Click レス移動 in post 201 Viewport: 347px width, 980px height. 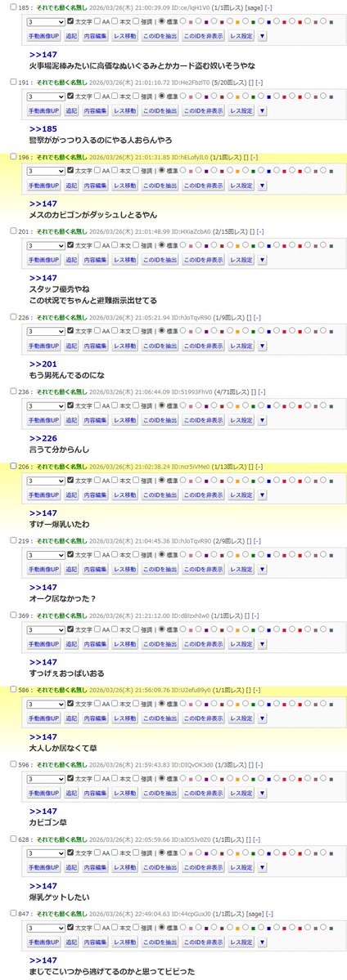tap(124, 259)
